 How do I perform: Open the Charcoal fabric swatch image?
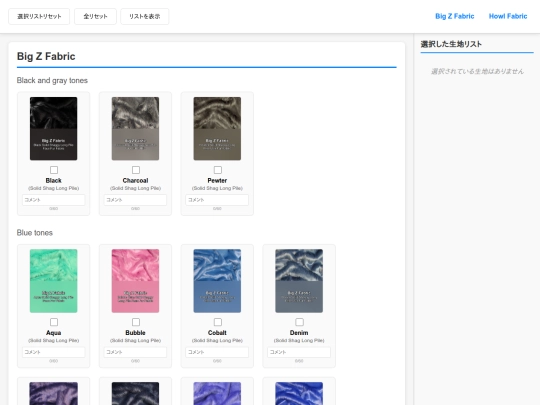(x=135, y=128)
